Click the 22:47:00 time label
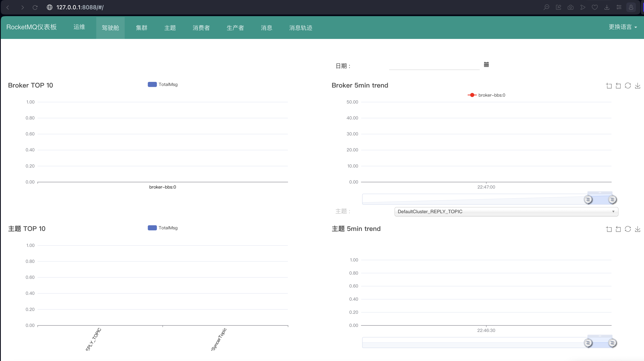This screenshot has width=644, height=361. (486, 187)
